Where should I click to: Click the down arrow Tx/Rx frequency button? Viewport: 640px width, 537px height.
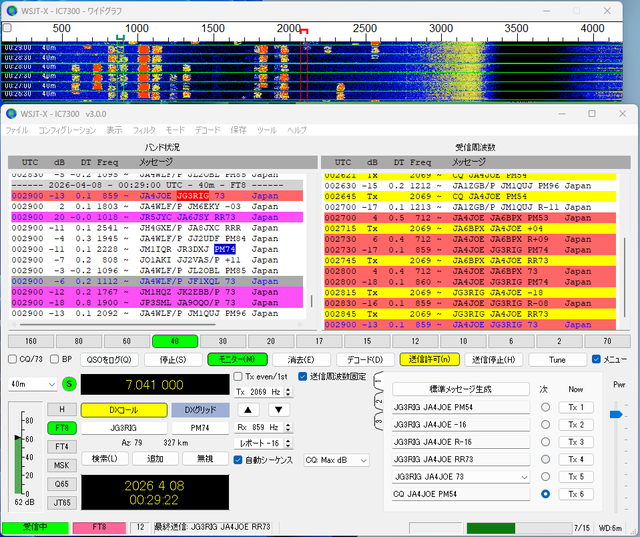279,410
